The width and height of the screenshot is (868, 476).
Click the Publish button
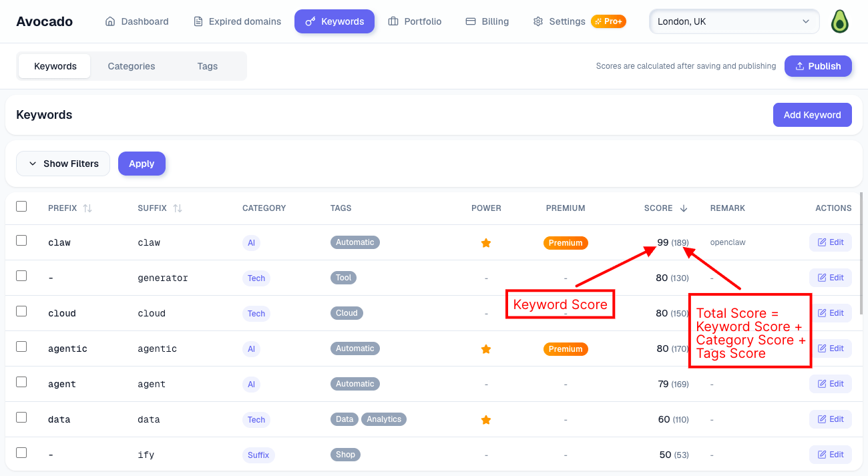[x=819, y=66]
